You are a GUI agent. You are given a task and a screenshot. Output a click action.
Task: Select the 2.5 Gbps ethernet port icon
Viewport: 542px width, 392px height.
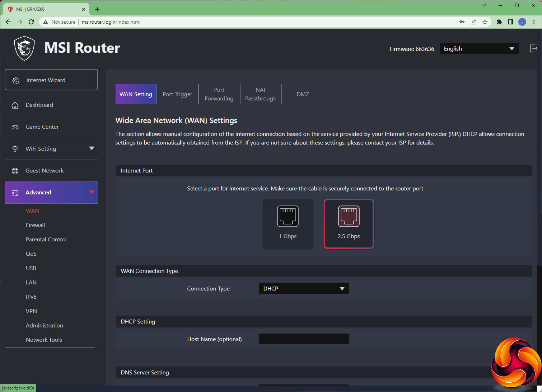349,216
